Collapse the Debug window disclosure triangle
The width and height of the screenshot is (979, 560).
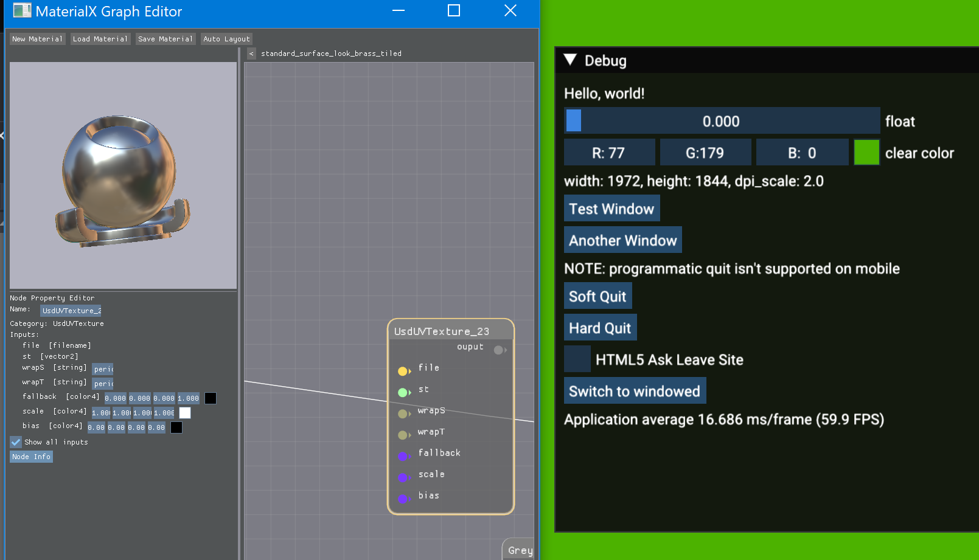tap(570, 60)
